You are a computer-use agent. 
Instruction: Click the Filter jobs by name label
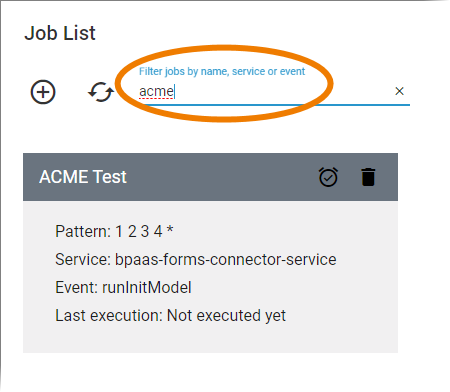coord(222,71)
